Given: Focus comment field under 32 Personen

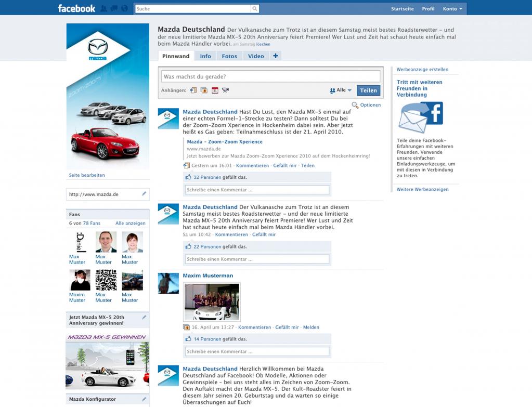Looking at the screenshot, I should pyautogui.click(x=257, y=190).
